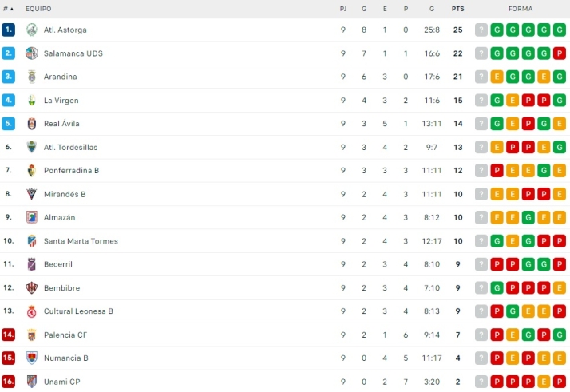Click the Unami CP team crest
The width and height of the screenshot is (570, 392).
pyautogui.click(x=32, y=382)
